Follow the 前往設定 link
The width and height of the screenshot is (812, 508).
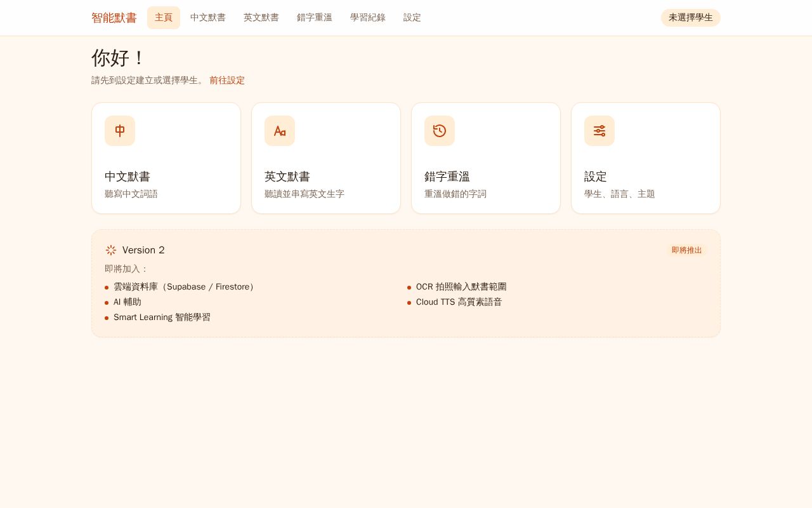tap(227, 81)
